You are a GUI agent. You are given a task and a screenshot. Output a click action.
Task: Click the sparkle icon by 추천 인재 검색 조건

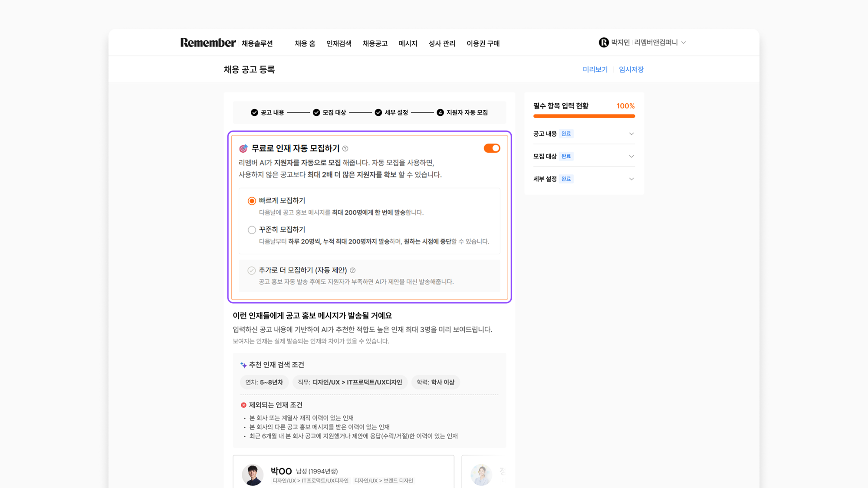pyautogui.click(x=243, y=365)
